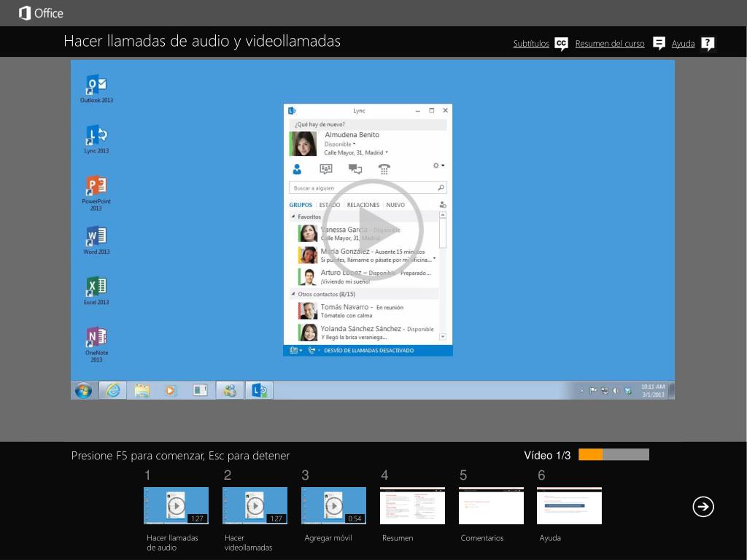747x560 pixels.
Task: Click the ¿Qué hay de nuevo? note field
Action: click(368, 124)
